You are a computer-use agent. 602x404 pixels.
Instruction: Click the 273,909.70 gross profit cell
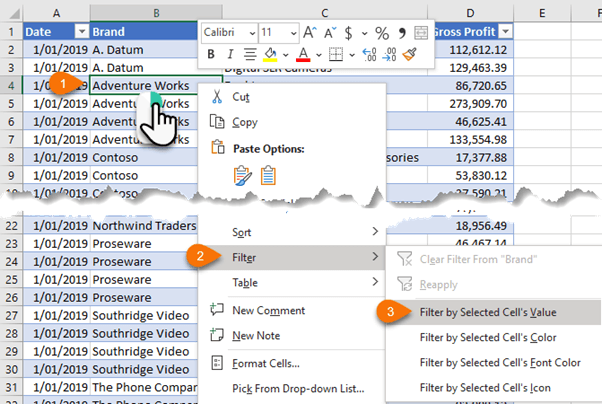[x=470, y=104]
